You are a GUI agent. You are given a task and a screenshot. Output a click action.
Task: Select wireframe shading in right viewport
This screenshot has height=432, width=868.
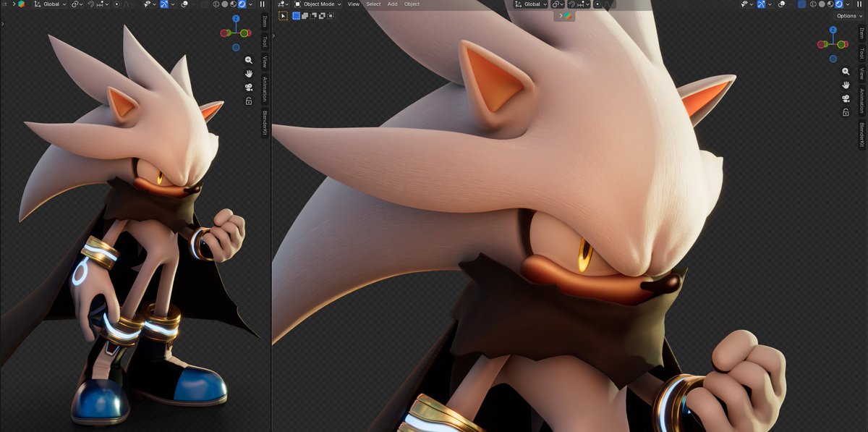click(x=813, y=4)
